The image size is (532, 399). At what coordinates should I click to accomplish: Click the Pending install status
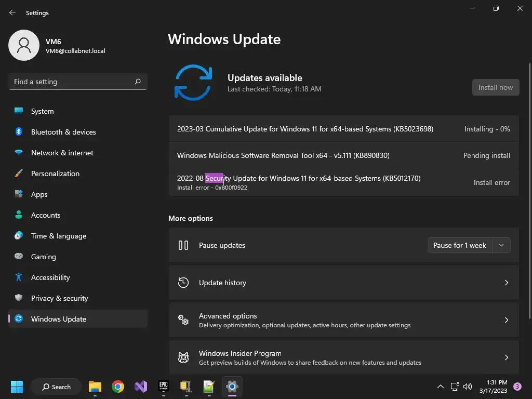coord(486,155)
